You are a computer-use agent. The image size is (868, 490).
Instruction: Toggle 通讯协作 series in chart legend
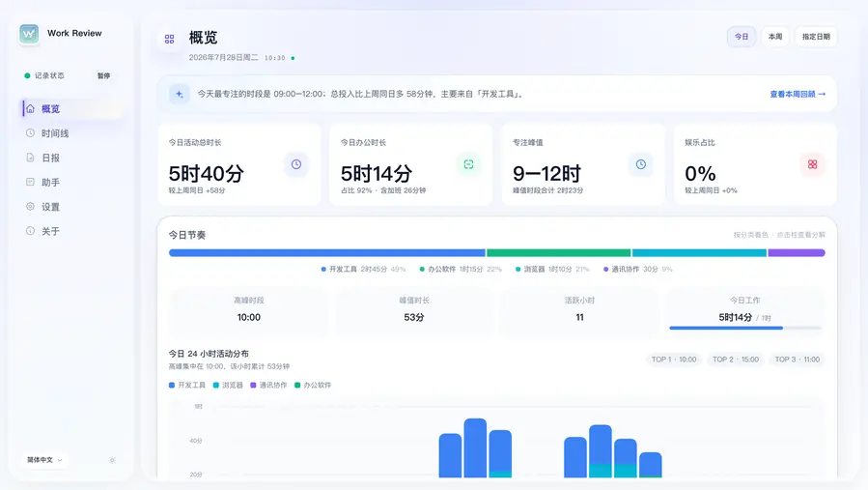click(268, 385)
